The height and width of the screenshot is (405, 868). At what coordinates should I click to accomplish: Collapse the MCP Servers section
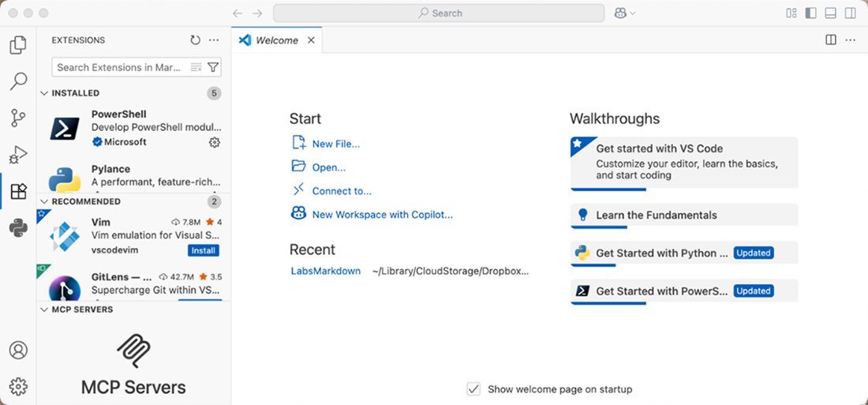click(44, 309)
